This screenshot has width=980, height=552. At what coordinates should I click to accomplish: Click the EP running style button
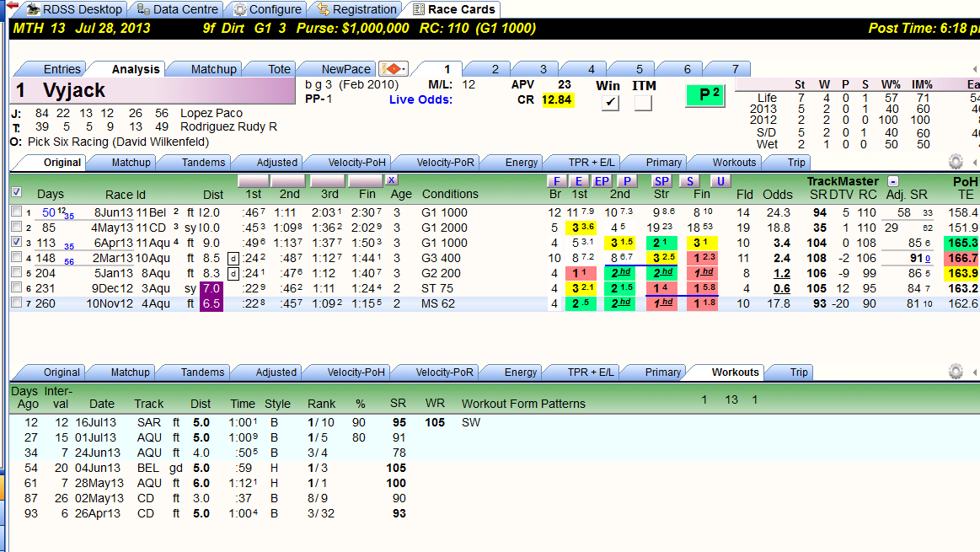(x=602, y=180)
